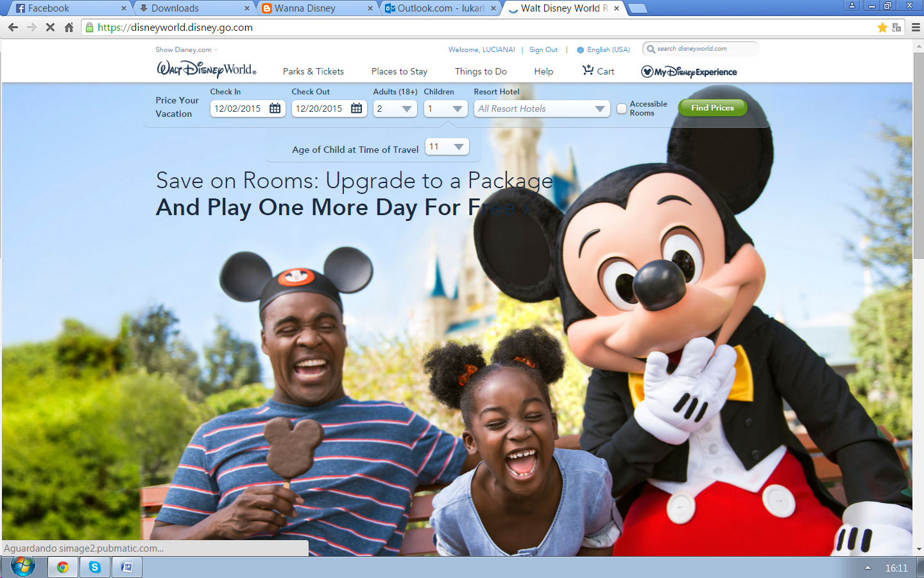This screenshot has width=924, height=578.
Task: Open the Age of Child dropdown
Action: (x=447, y=146)
